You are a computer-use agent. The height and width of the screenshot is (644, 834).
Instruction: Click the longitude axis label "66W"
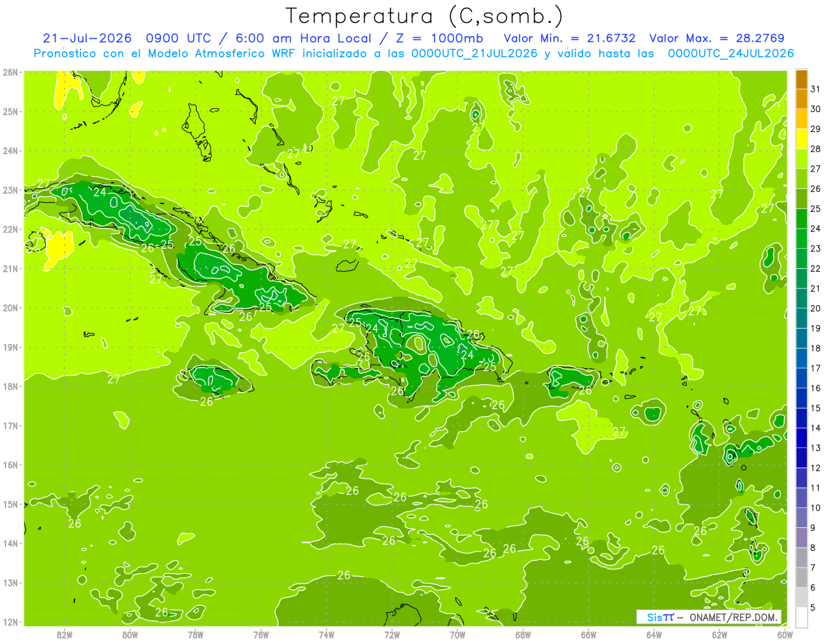(x=589, y=634)
